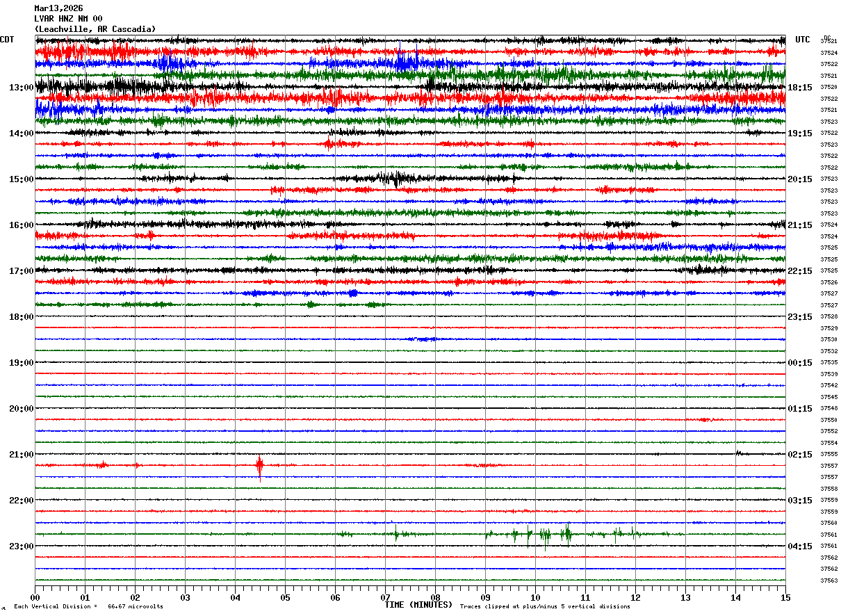
Task: Click minute 13 on the time axis
Action: [x=685, y=598]
